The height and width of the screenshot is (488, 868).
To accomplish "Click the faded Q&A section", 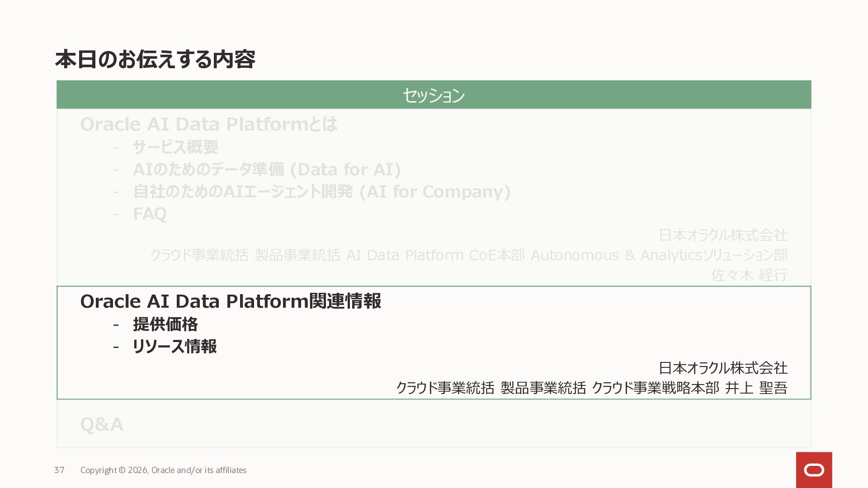I will click(x=102, y=424).
